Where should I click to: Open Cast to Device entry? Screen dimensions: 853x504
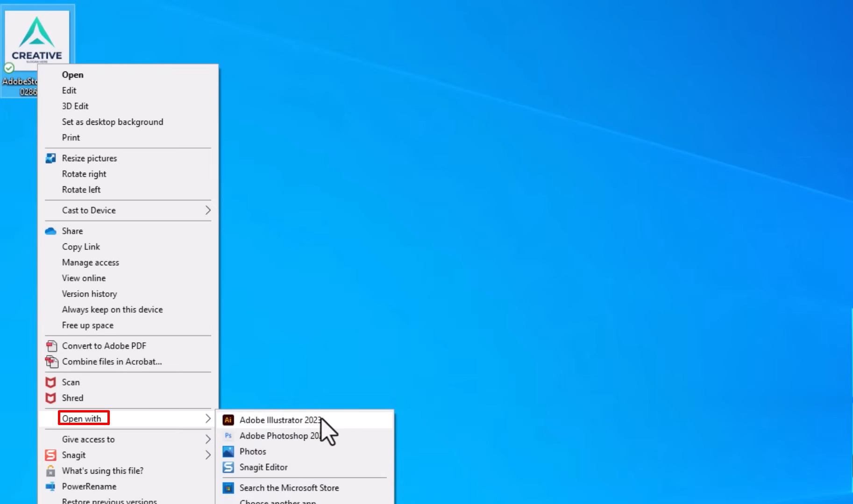(89, 211)
